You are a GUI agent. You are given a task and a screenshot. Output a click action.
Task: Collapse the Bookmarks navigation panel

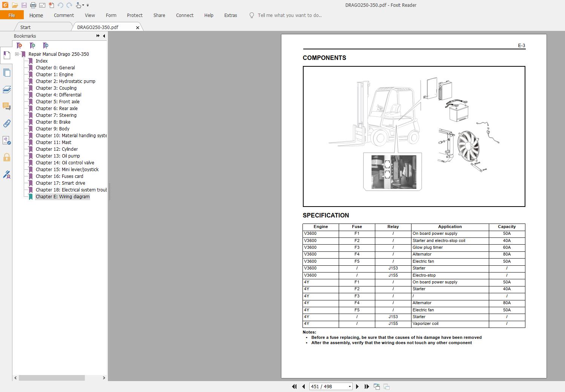pos(104,36)
